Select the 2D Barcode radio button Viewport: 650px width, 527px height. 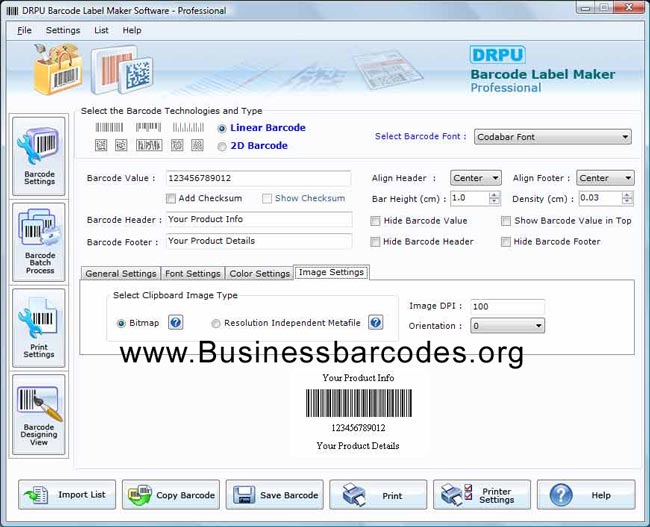click(222, 146)
